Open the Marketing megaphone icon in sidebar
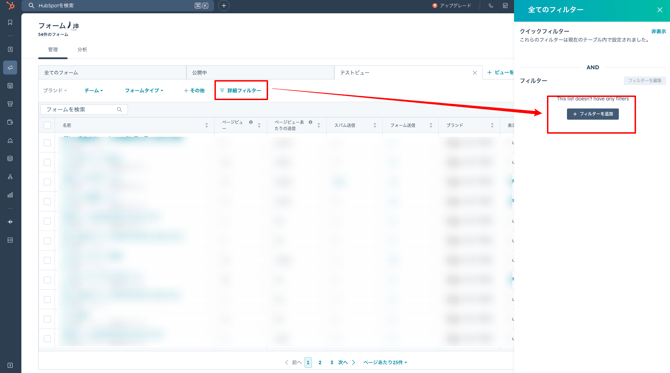This screenshot has width=670, height=373. click(x=10, y=68)
